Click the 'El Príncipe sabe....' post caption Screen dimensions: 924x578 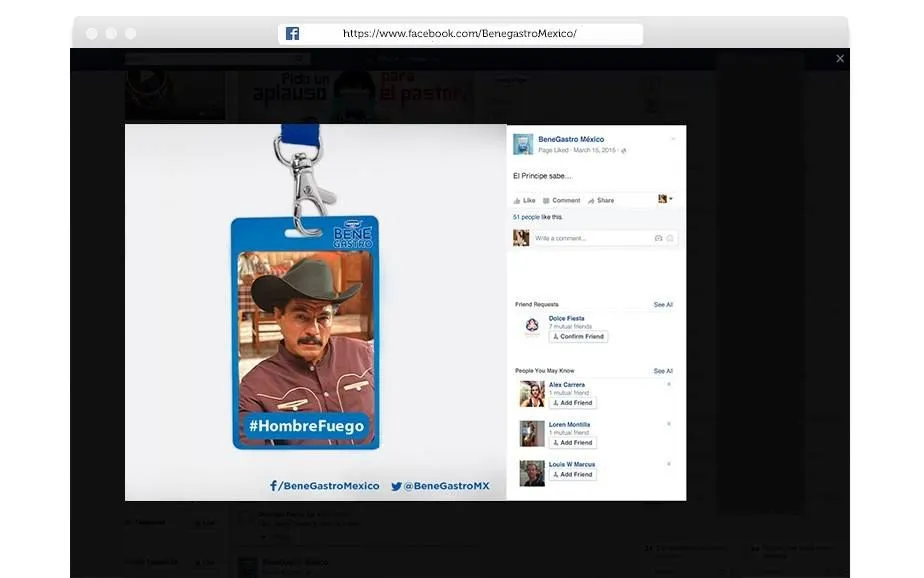pos(542,176)
